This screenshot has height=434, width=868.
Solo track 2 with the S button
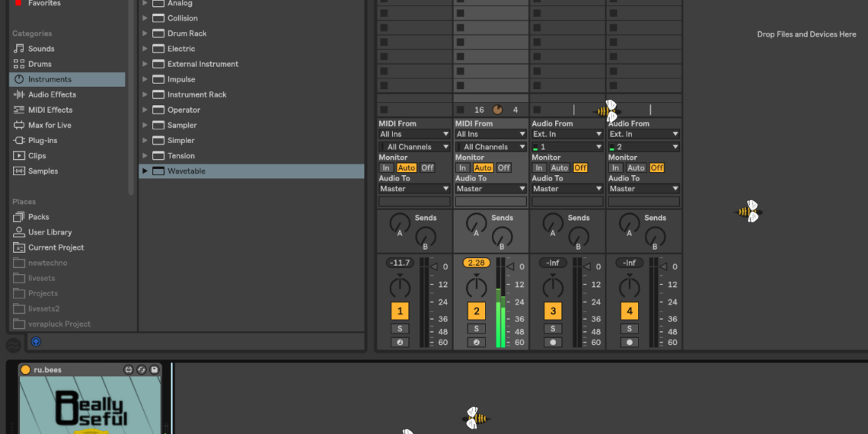[x=476, y=329]
